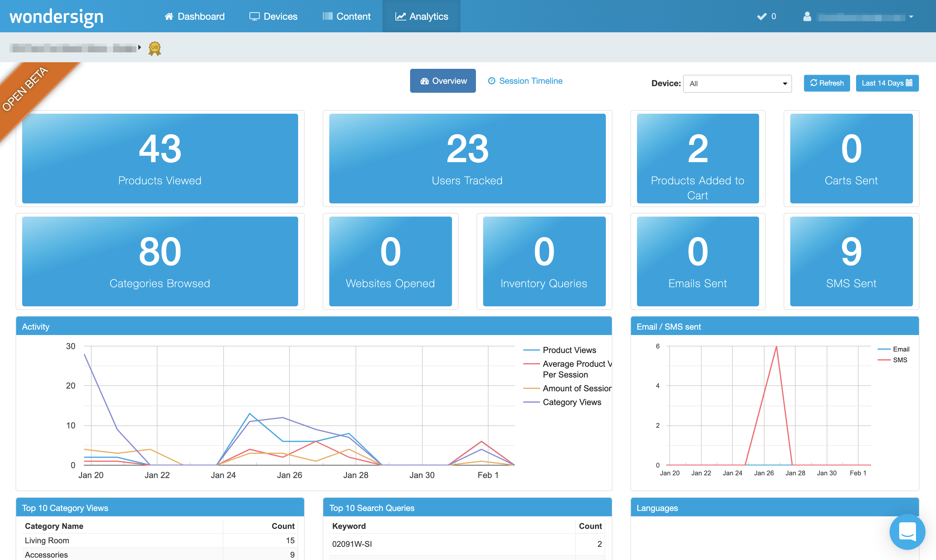This screenshot has width=936, height=560.
Task: Click the calendar icon on Last 14 Days
Action: coord(909,83)
